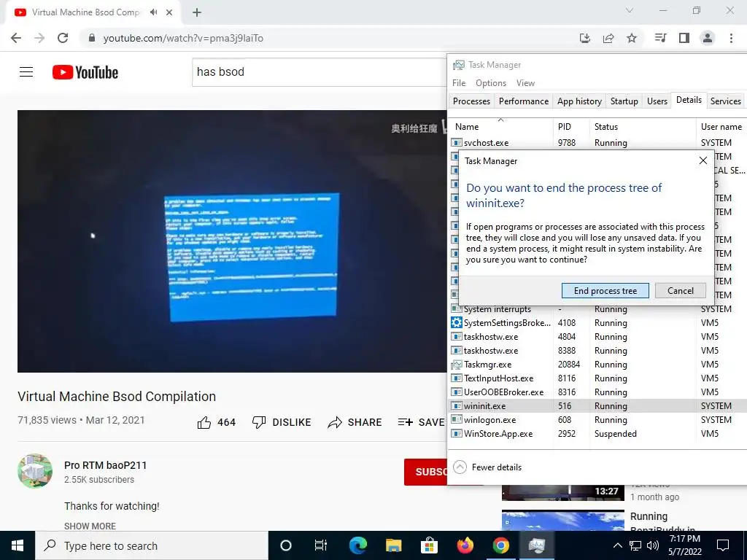This screenshot has height=560, width=747.
Task: Select SystemSettingsBroker process row
Action: [597, 323]
